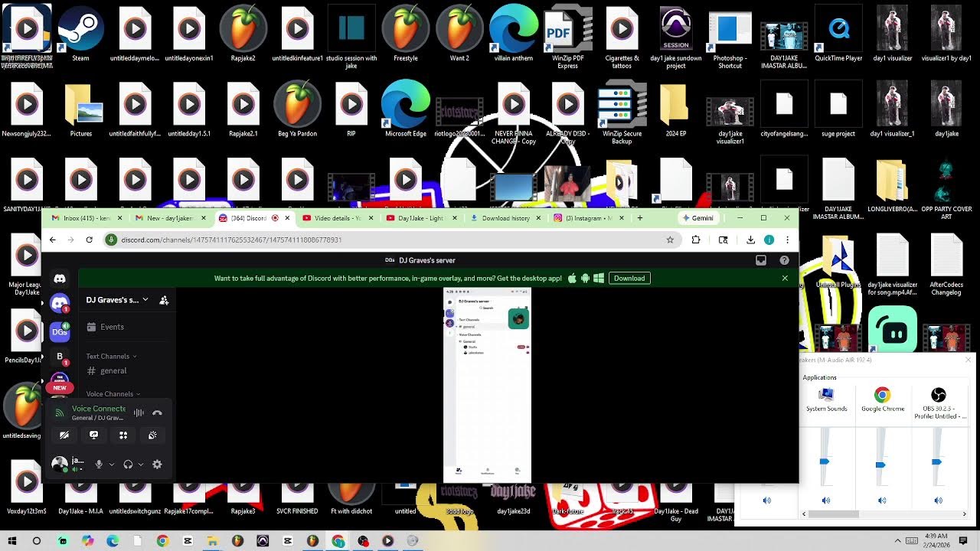Open the Freestyle FL Studio project icon
980x551 pixels.
(x=406, y=32)
